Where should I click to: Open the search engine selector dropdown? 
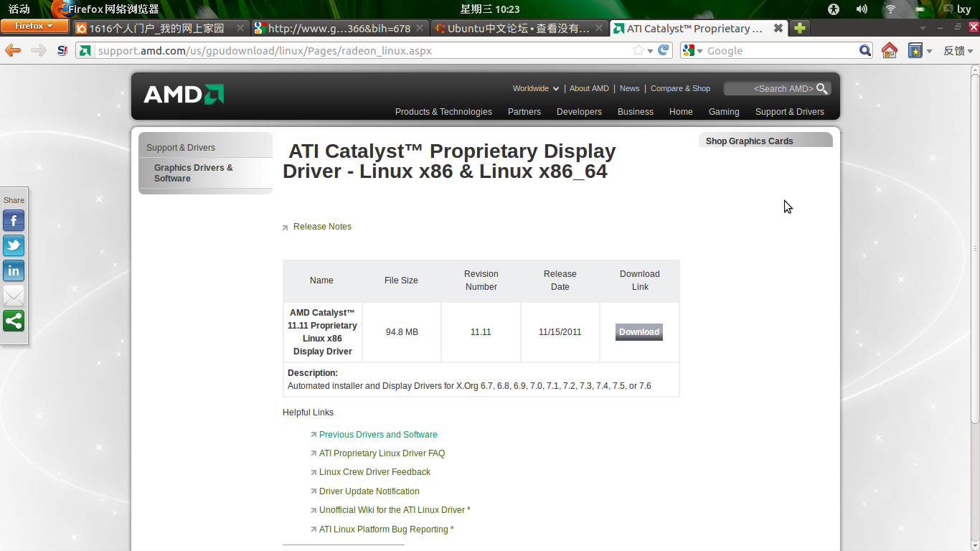coord(692,50)
